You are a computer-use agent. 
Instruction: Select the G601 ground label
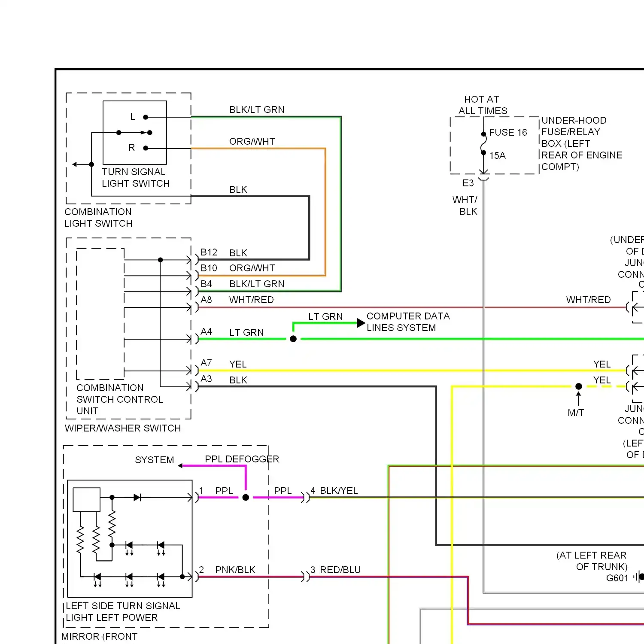click(617, 578)
